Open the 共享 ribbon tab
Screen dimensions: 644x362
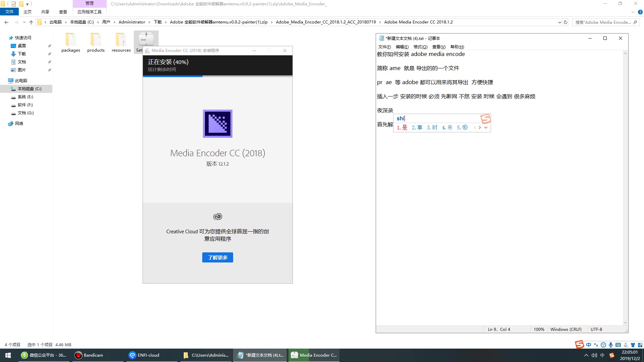45,12
